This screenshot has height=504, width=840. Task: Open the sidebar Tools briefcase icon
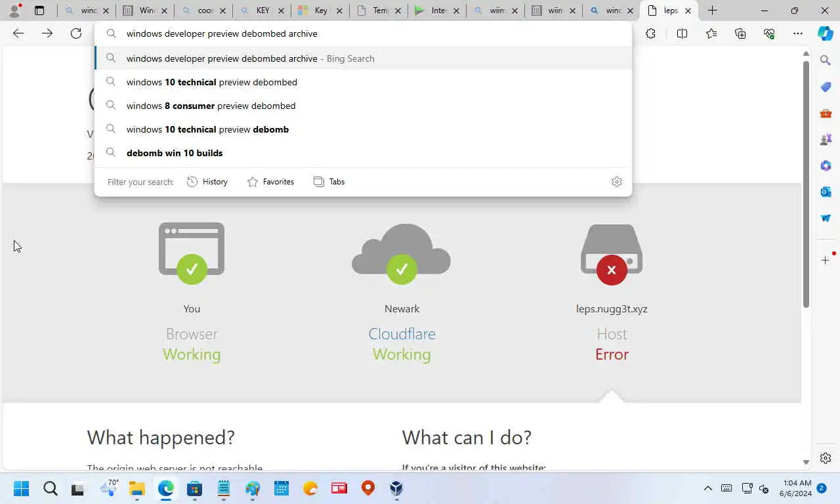coord(826,114)
